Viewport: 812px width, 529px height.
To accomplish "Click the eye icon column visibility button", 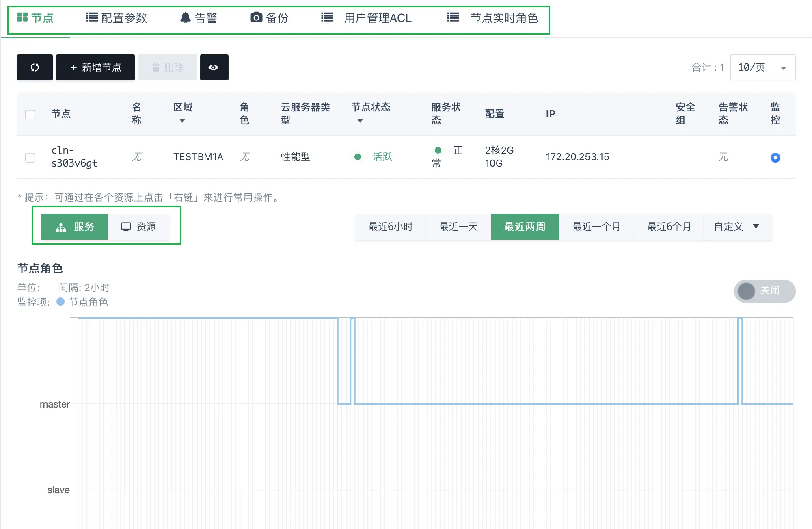I will [214, 67].
